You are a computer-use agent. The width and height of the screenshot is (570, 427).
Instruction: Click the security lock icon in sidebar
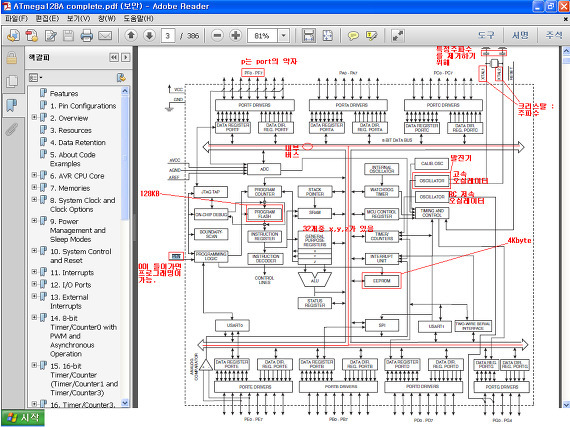click(x=12, y=57)
